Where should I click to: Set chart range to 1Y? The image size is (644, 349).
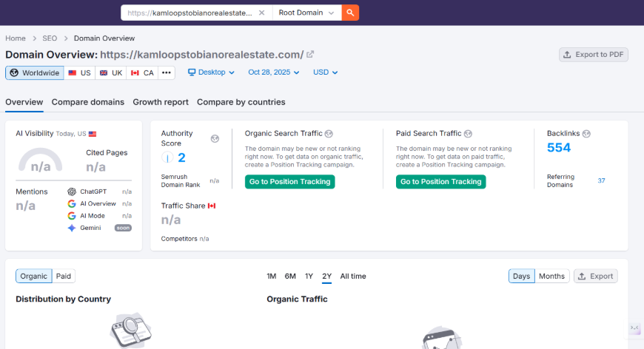point(309,277)
